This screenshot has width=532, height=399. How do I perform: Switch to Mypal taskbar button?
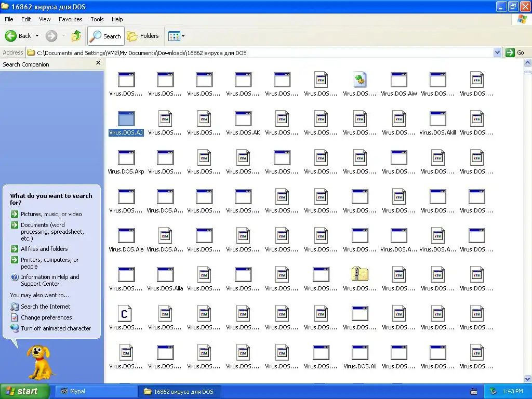95,392
